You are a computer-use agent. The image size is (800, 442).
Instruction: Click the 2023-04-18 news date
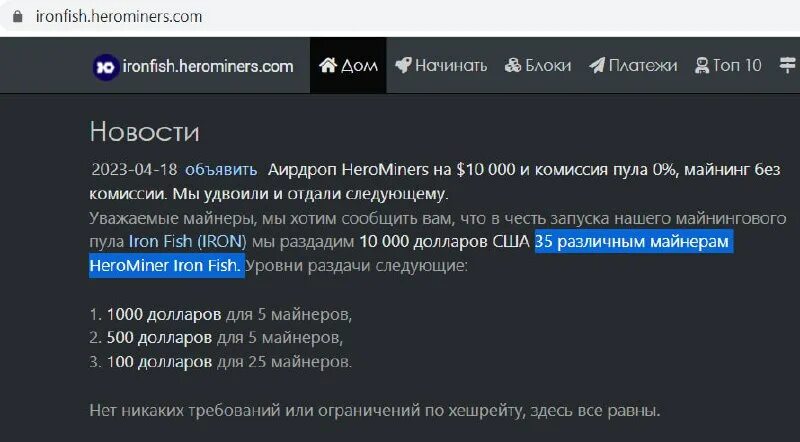point(134,169)
